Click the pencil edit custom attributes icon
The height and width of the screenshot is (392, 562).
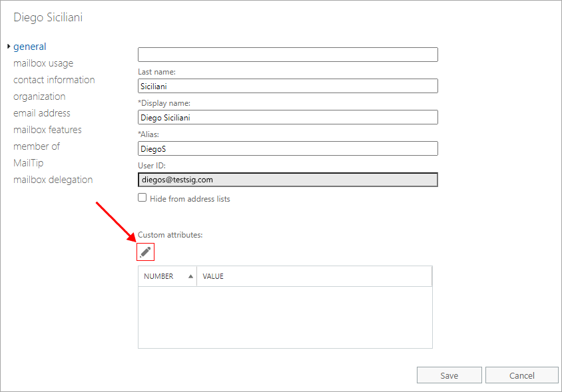click(x=146, y=252)
